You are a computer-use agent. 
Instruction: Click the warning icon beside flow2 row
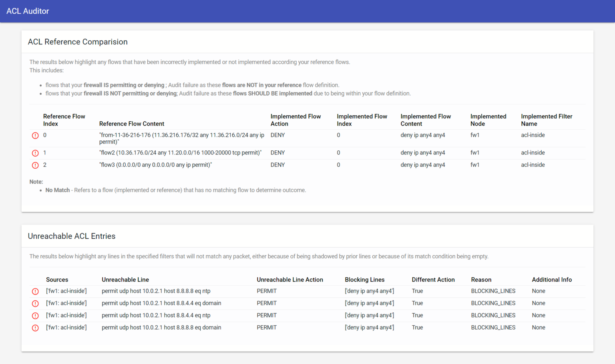tap(35, 153)
